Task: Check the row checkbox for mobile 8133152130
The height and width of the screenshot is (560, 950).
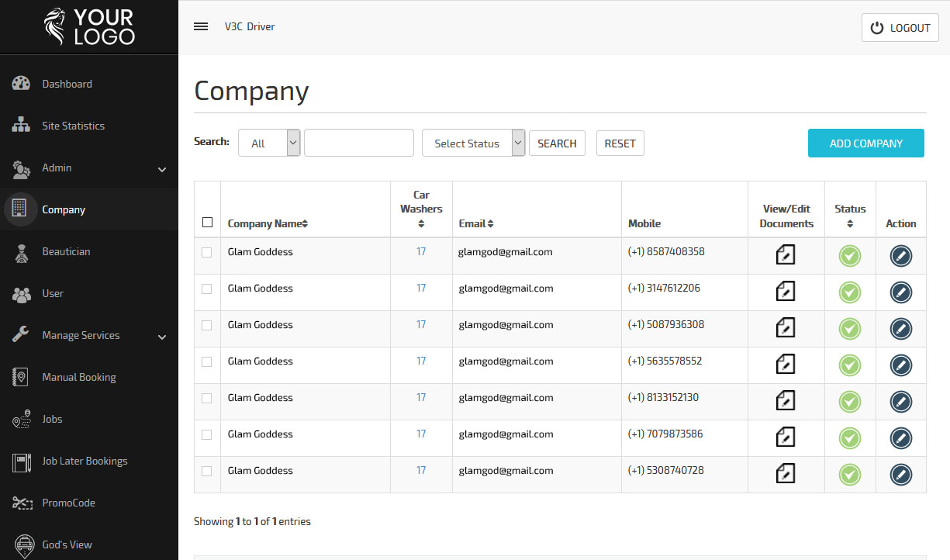Action: (206, 398)
